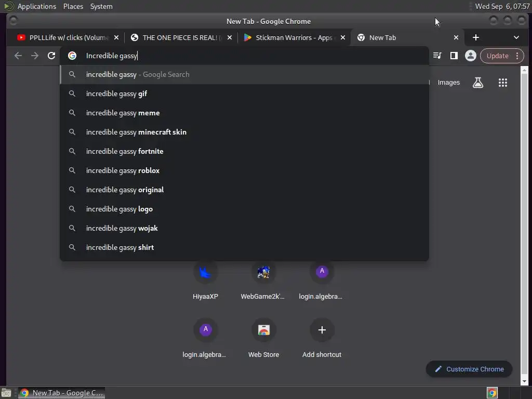The width and height of the screenshot is (532, 399).
Task: Select the New Tab tab
Action: click(x=407, y=37)
